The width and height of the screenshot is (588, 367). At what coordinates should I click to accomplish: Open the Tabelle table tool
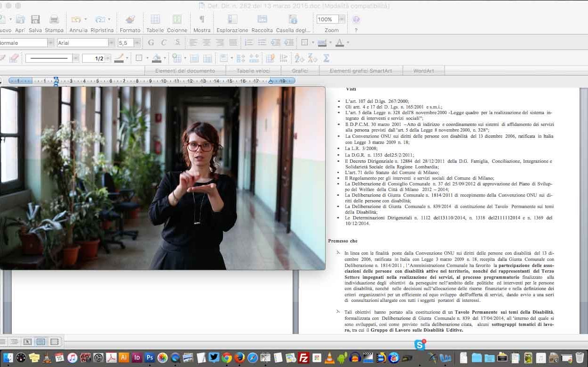pos(155,20)
